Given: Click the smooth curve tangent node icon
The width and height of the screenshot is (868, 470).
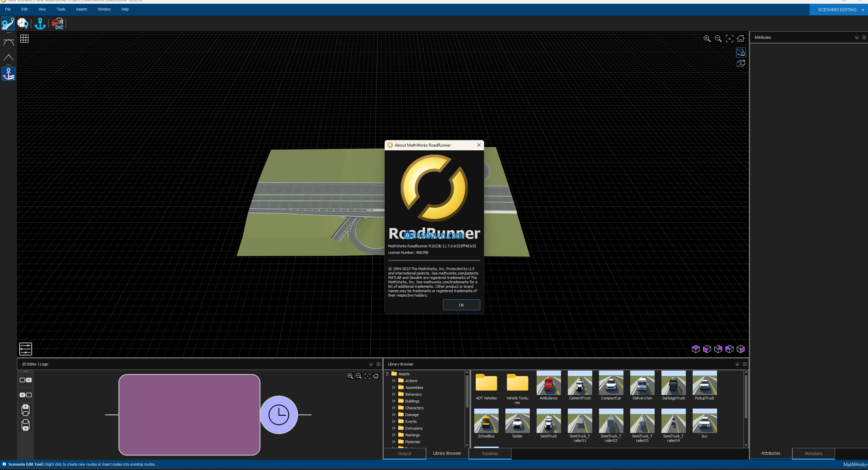Looking at the screenshot, I should tap(8, 42).
